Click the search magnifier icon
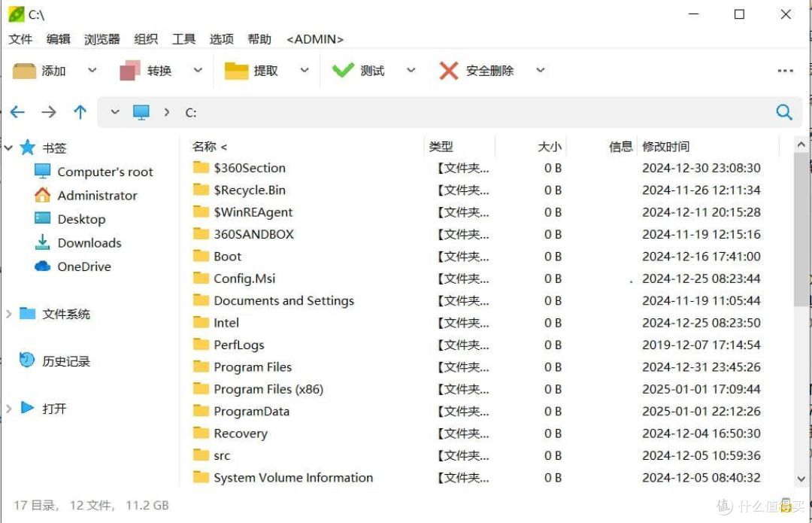The image size is (812, 523). 784,111
